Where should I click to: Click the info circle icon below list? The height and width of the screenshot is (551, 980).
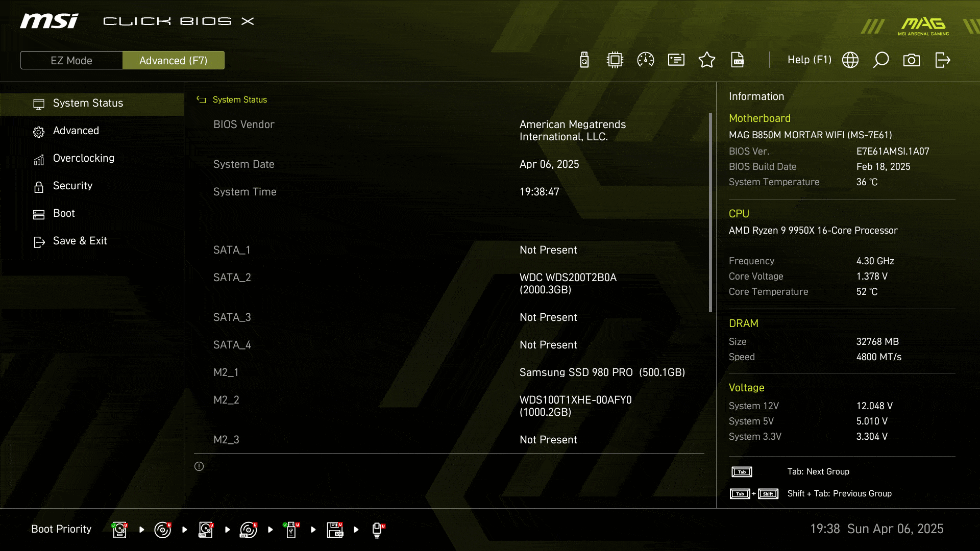[x=199, y=466]
